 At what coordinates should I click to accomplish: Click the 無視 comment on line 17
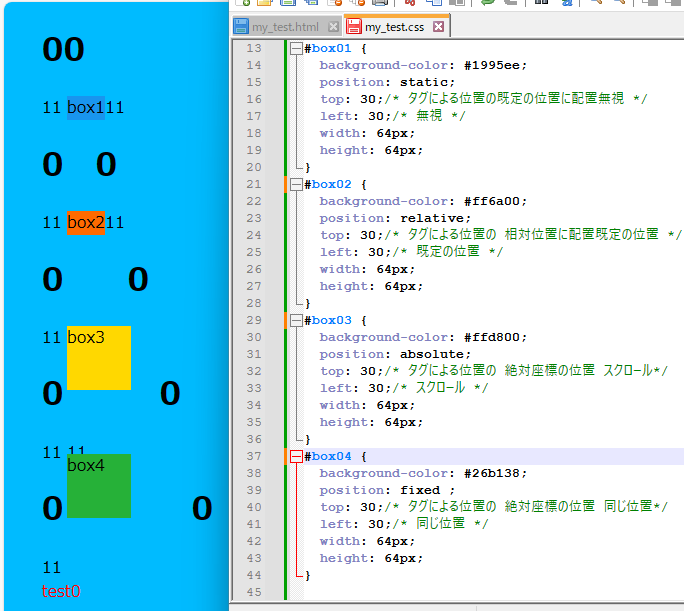click(x=429, y=116)
